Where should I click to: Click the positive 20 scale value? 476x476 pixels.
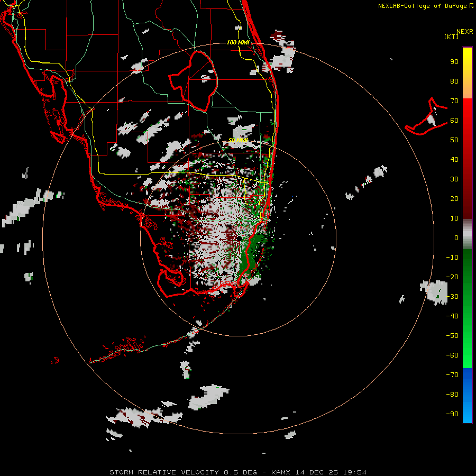point(454,199)
